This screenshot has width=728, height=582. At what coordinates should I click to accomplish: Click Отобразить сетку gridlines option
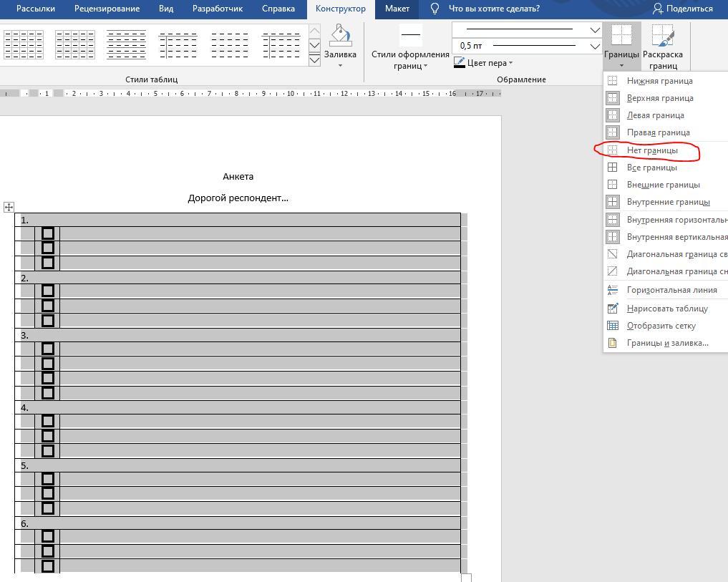coord(665,326)
